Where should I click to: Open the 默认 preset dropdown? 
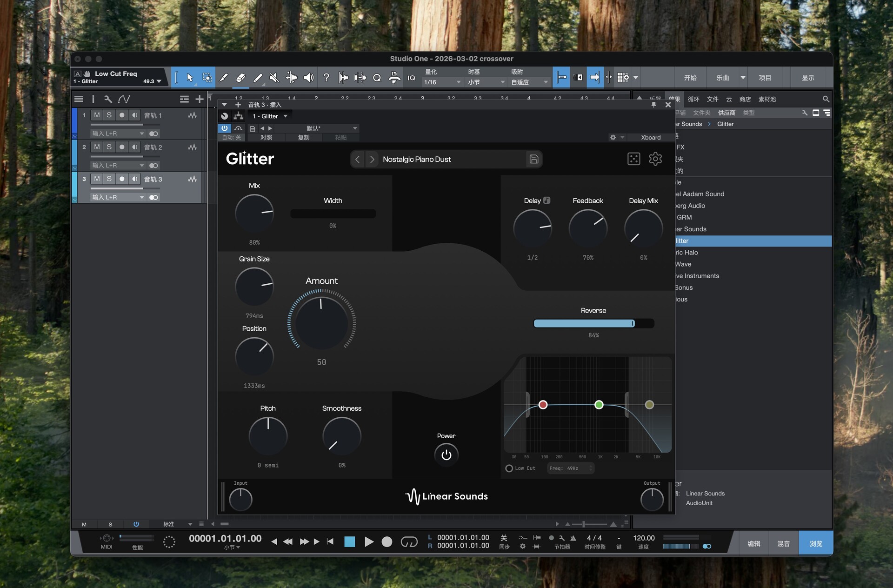point(355,128)
